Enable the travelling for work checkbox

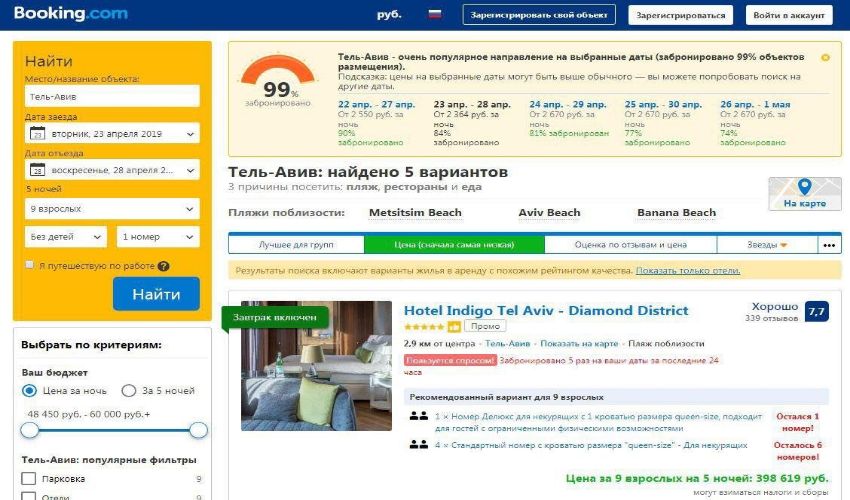30,265
